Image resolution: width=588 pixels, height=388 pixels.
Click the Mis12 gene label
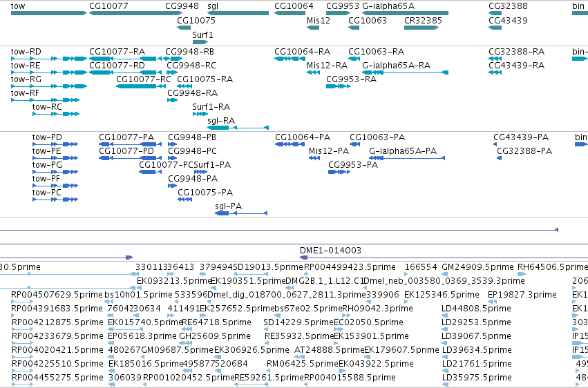point(319,20)
